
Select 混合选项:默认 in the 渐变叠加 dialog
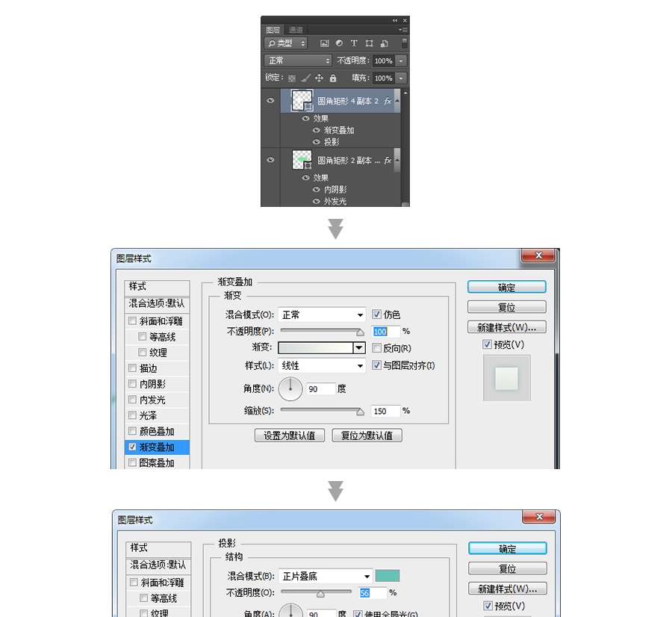(157, 303)
